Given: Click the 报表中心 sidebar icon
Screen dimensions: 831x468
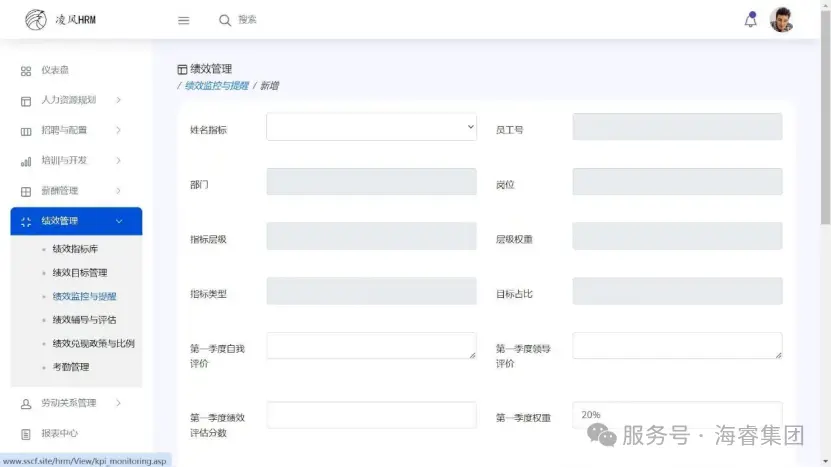Looking at the screenshot, I should tap(26, 434).
